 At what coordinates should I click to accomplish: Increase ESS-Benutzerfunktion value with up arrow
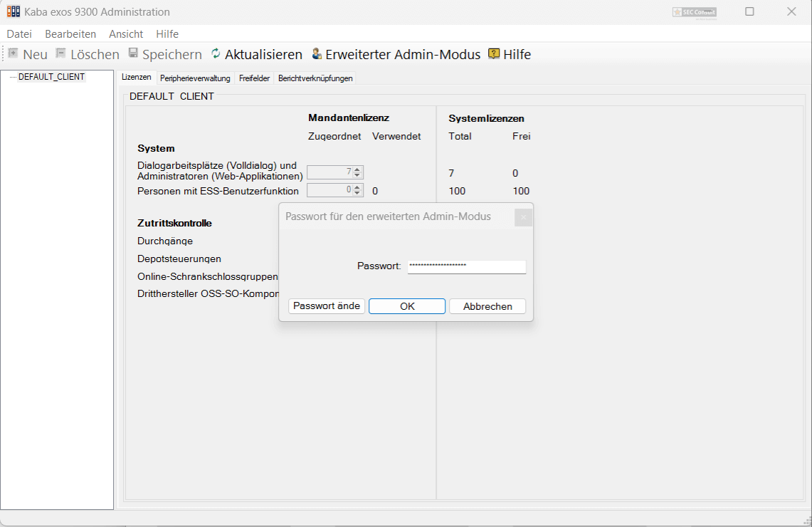click(358, 187)
